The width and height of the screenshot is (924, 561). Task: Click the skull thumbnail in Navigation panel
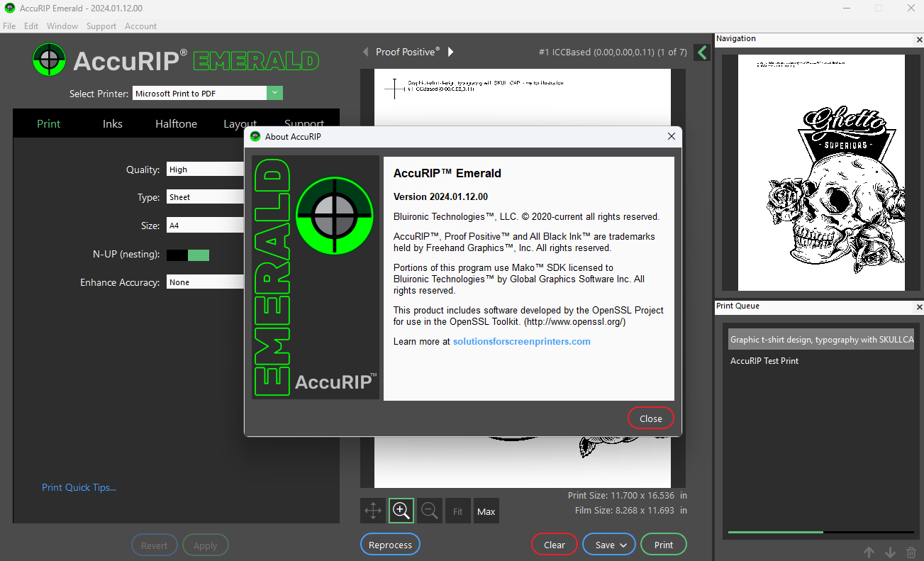(821, 172)
